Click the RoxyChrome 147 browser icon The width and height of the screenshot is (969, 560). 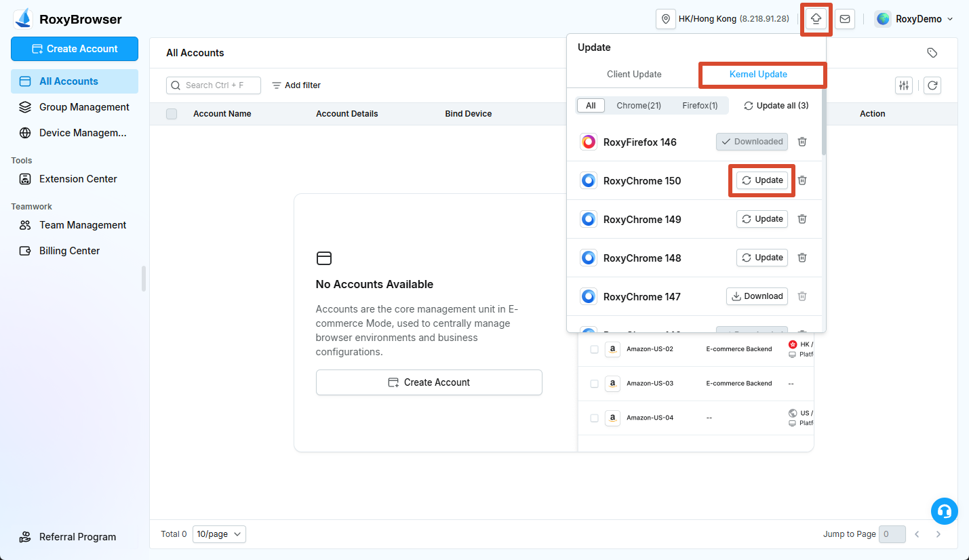click(x=589, y=296)
